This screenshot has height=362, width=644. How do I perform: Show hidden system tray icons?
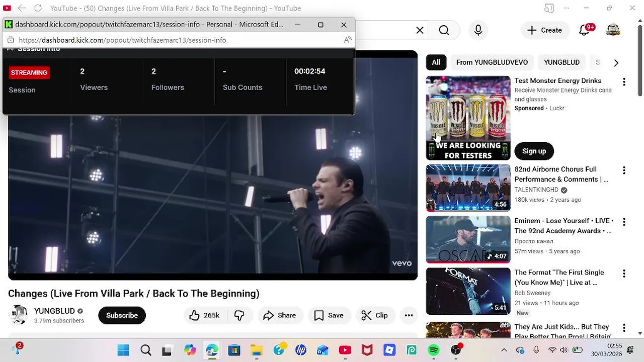click(x=504, y=350)
